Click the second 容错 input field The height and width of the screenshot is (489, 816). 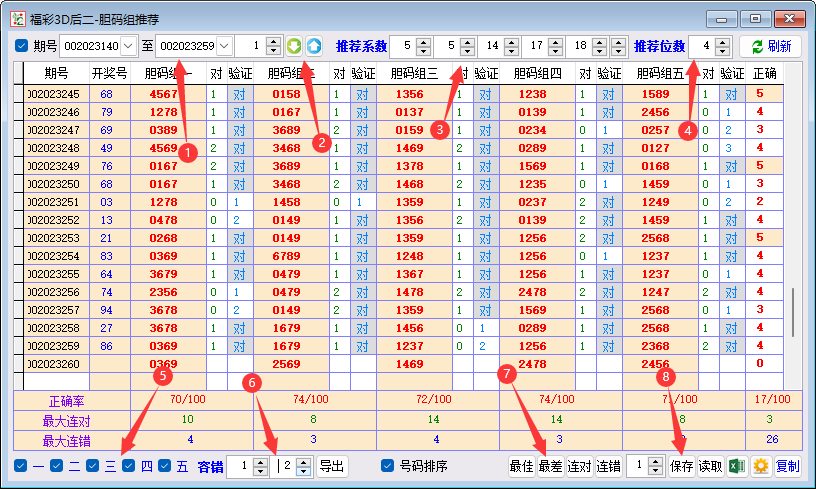click(x=284, y=466)
